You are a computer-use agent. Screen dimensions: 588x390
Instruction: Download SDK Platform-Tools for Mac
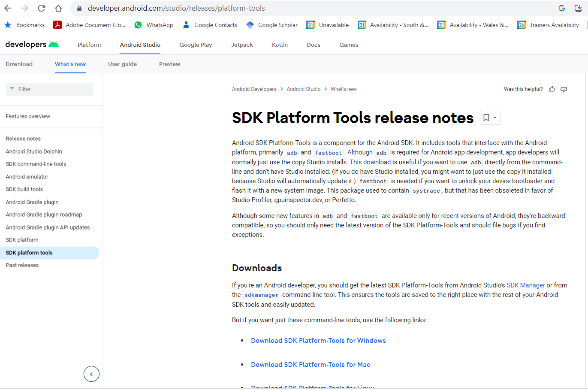click(x=311, y=365)
